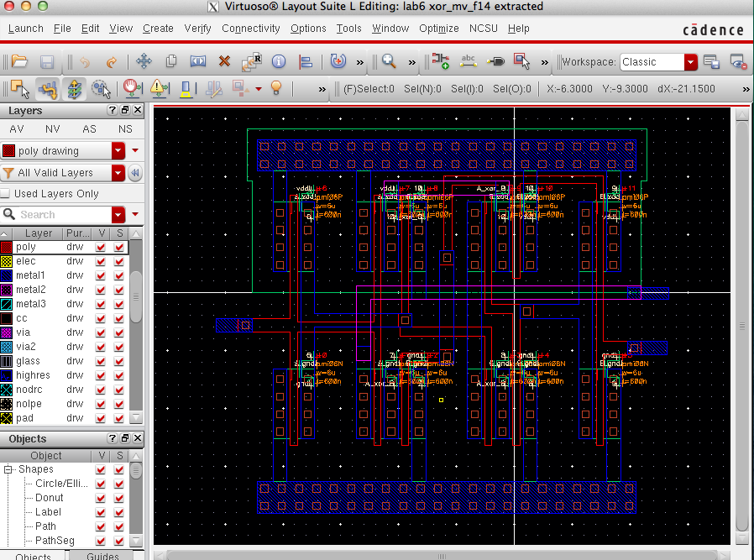This screenshot has width=754, height=560.
Task: Open object Properties using the info icon
Action: [x=278, y=60]
